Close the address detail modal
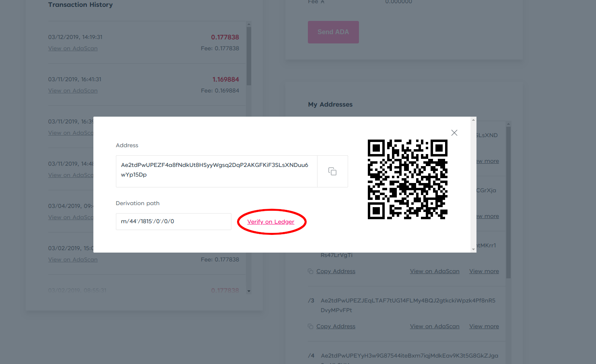596x364 pixels. click(454, 133)
